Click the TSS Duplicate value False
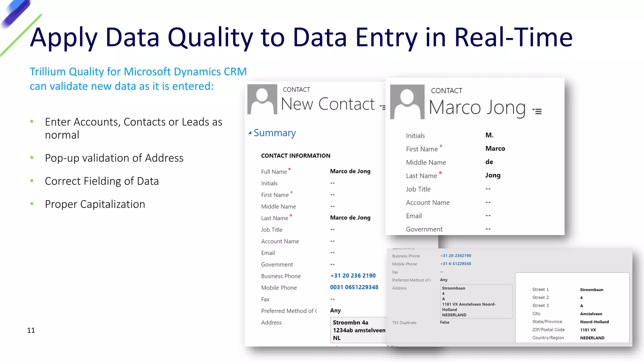Viewport: 644px width, 362px height. coord(445,322)
